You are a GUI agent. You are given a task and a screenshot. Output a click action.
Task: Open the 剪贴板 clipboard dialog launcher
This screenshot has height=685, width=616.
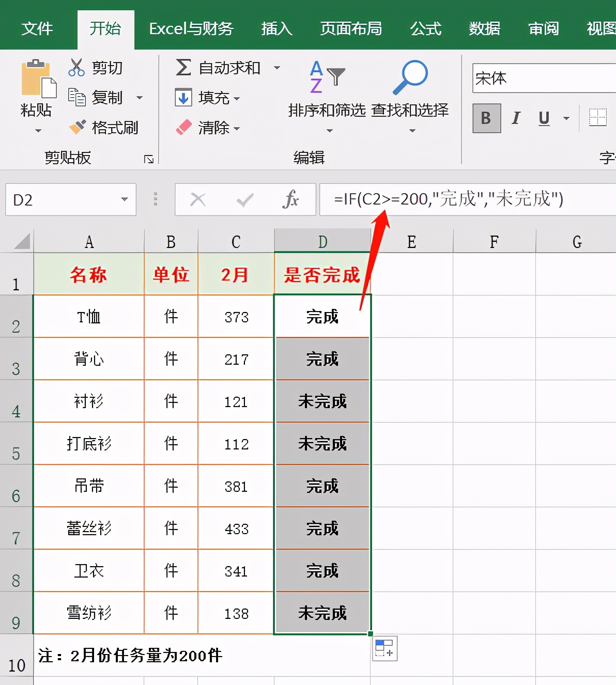pos(149,159)
